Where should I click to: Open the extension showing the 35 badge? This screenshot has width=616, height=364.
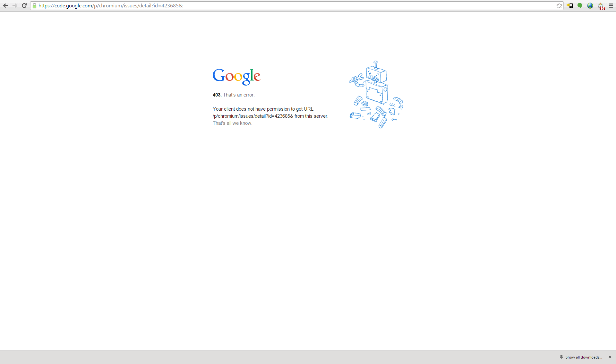click(x=601, y=5)
